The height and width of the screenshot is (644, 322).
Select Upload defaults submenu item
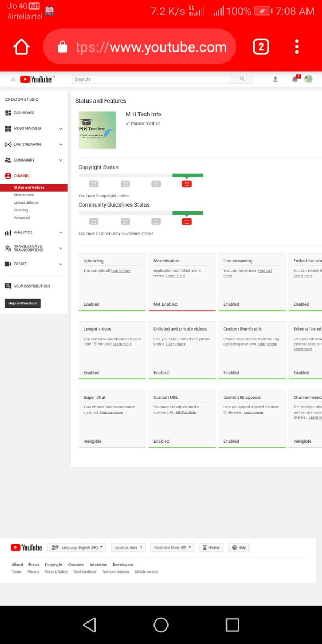click(26, 203)
